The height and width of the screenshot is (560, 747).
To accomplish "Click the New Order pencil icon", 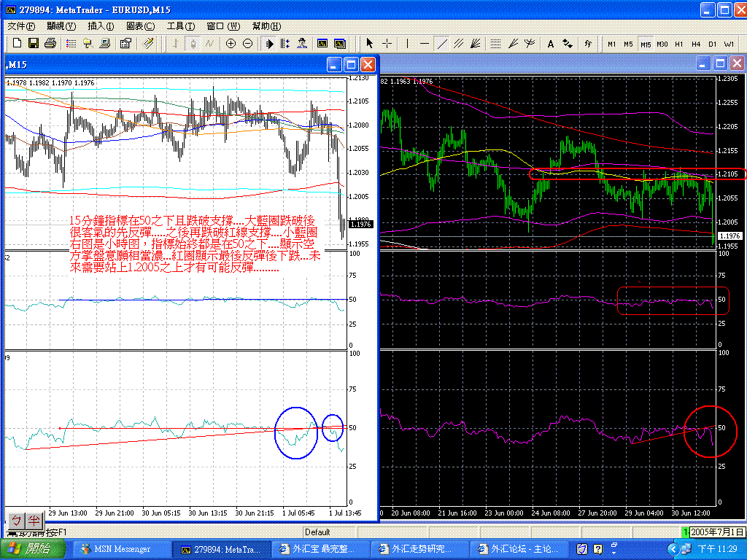I will 148,43.
